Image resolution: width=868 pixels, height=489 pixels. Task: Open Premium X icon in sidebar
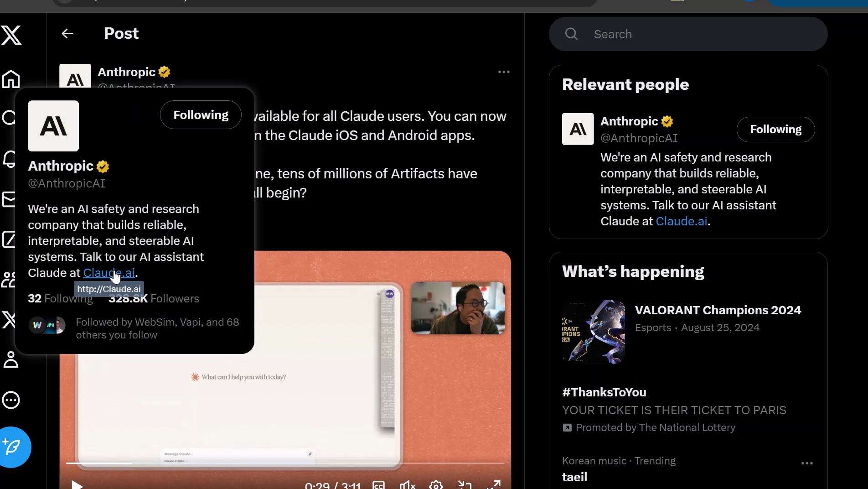coord(9,320)
